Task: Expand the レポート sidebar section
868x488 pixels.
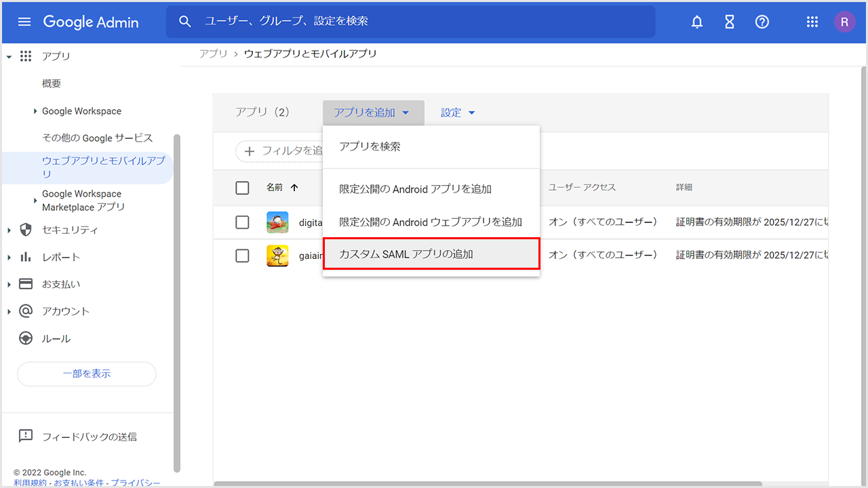Action: click(9, 258)
